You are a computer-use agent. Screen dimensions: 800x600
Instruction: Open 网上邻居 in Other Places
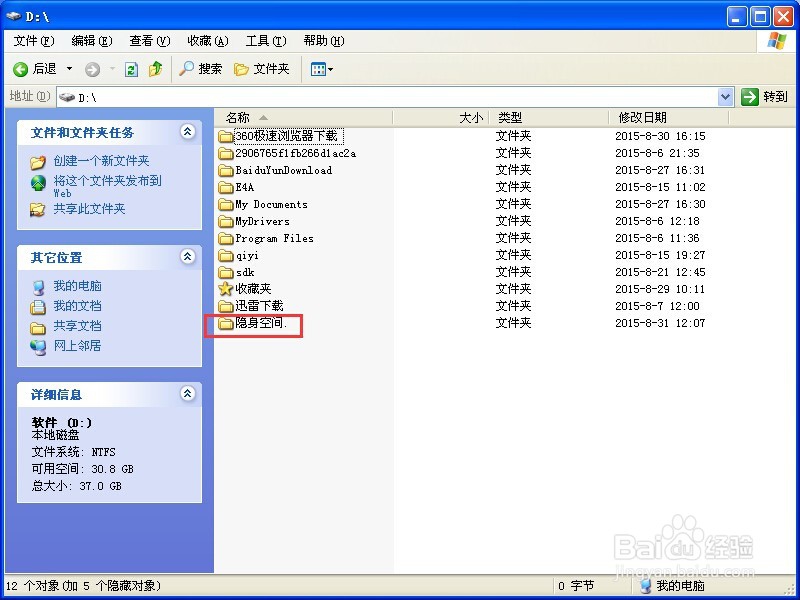coord(78,346)
